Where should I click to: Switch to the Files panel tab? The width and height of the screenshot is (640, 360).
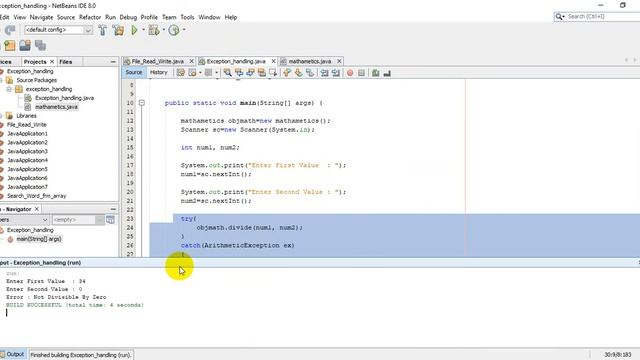[66, 62]
